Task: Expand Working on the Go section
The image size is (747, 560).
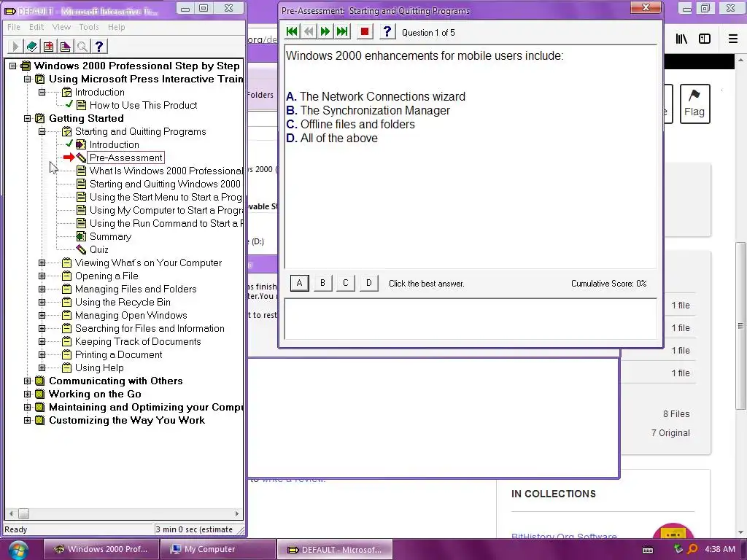Action: coord(28,394)
